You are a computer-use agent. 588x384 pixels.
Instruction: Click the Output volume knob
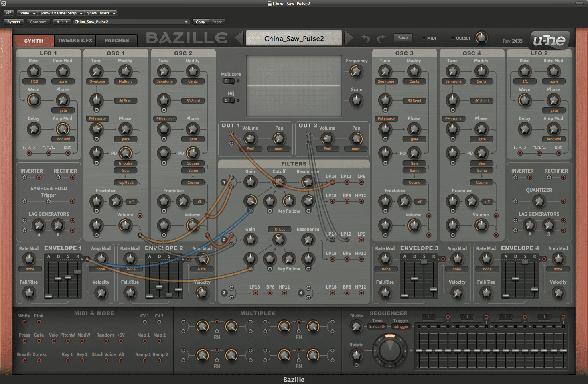(x=481, y=38)
